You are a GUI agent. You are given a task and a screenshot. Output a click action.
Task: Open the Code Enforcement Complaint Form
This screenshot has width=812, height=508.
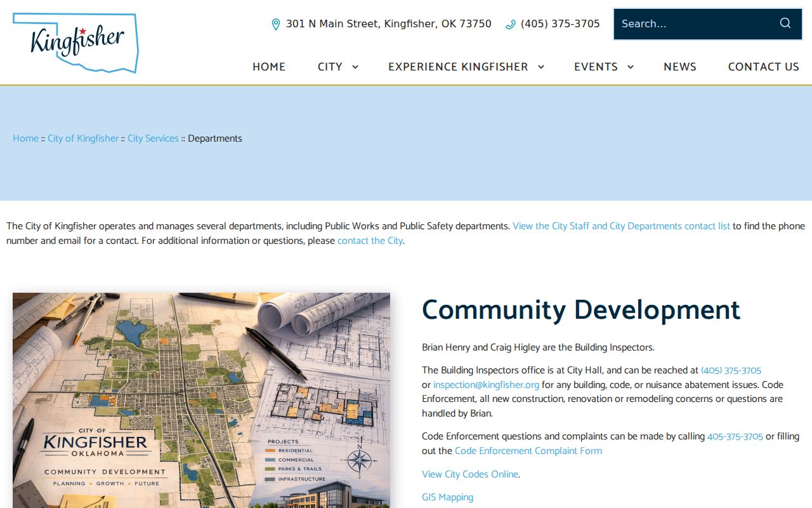(x=528, y=451)
